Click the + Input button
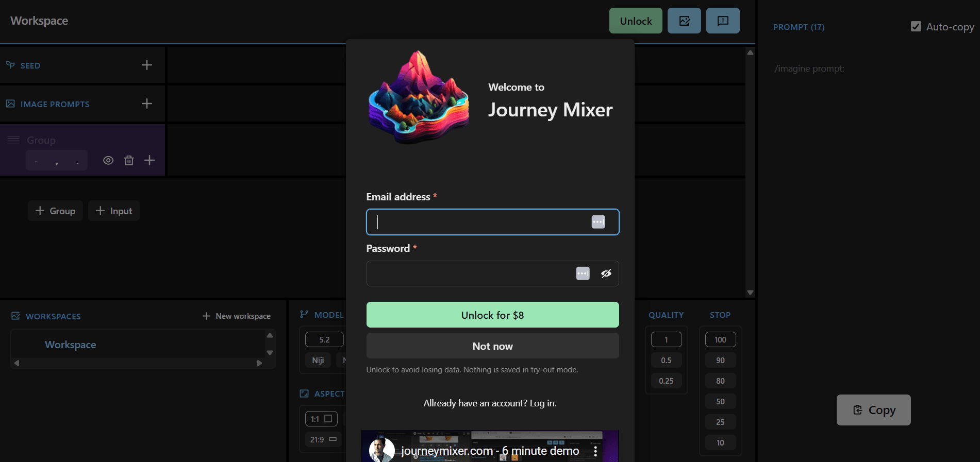The height and width of the screenshot is (462, 980). tap(114, 211)
